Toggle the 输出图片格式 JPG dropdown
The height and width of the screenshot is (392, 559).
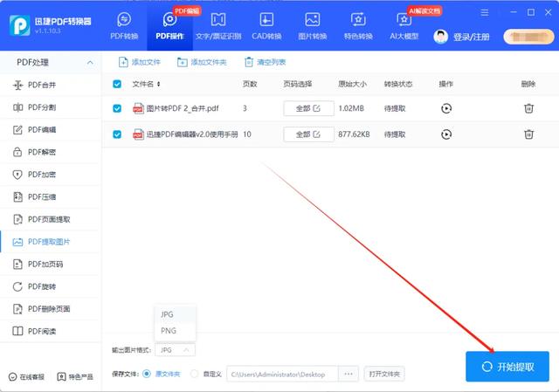coord(175,350)
